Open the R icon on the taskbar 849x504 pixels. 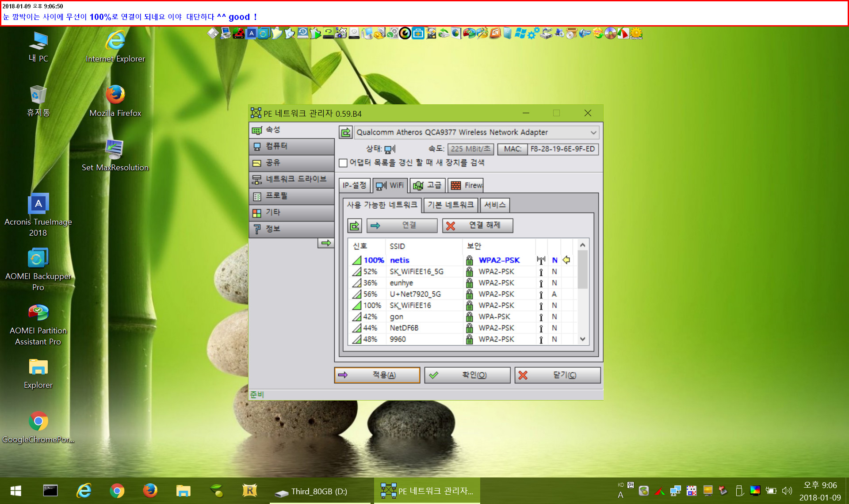click(x=249, y=491)
